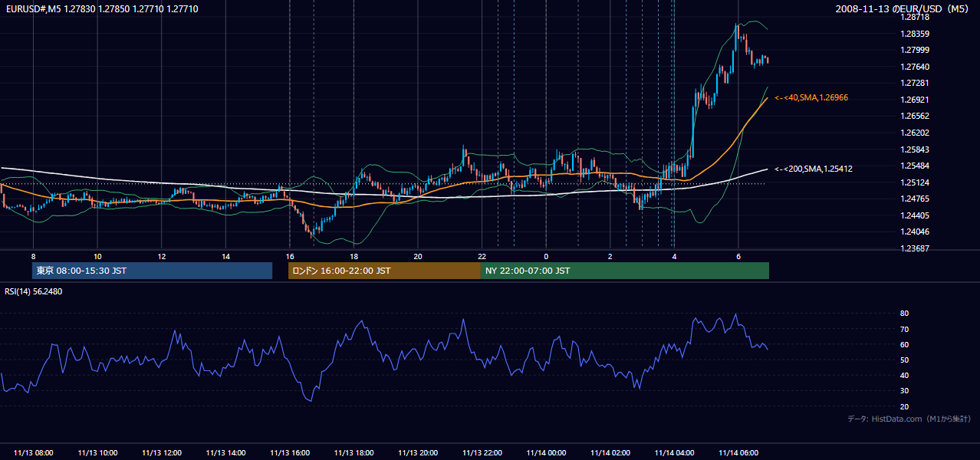Click hour label 22 on price chart axis
This screenshot has height=460, width=980.
[482, 256]
